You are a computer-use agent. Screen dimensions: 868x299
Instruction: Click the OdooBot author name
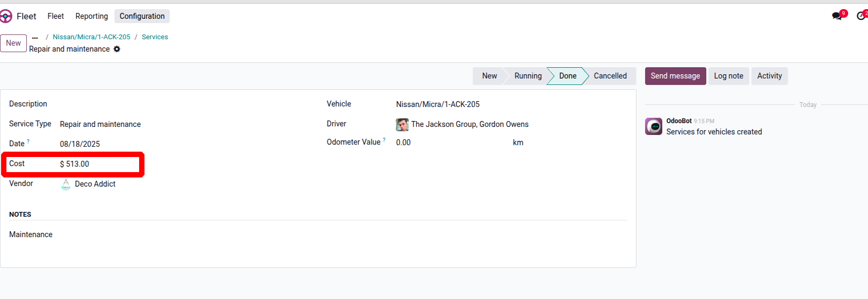679,121
